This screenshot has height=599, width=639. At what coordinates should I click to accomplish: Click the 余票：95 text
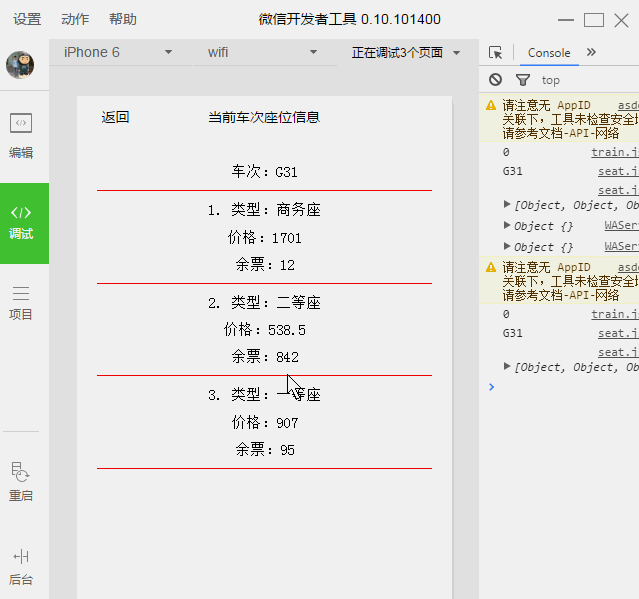[264, 450]
